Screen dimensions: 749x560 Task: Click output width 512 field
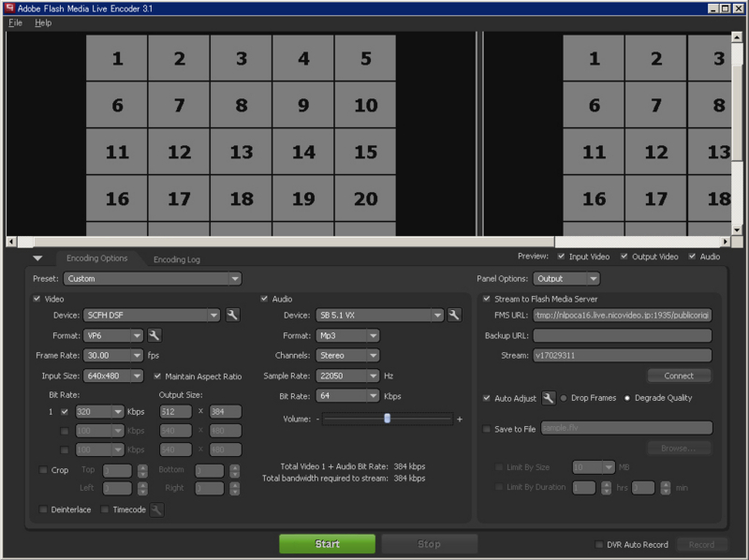(175, 411)
